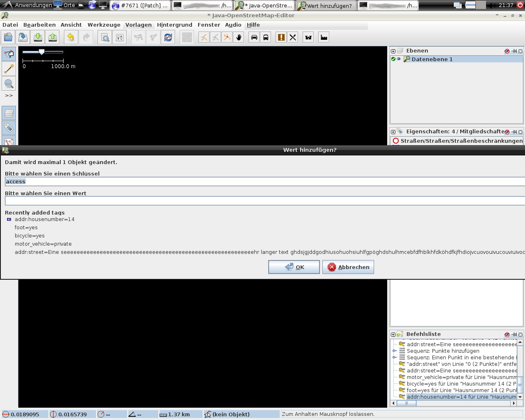Viewport: 525px width, 420px height.
Task: Open the Bearbeiten menu
Action: coord(39,25)
